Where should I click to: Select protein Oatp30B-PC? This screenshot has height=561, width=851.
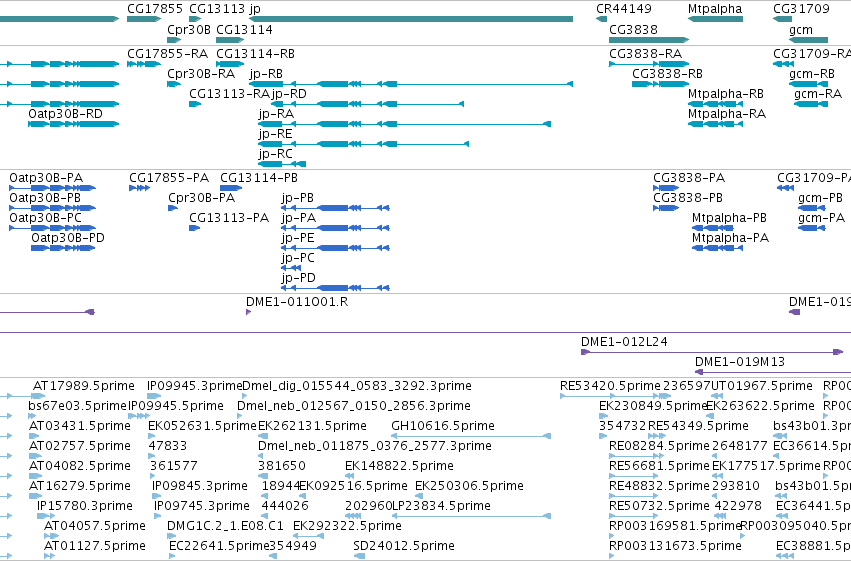[x=45, y=219]
